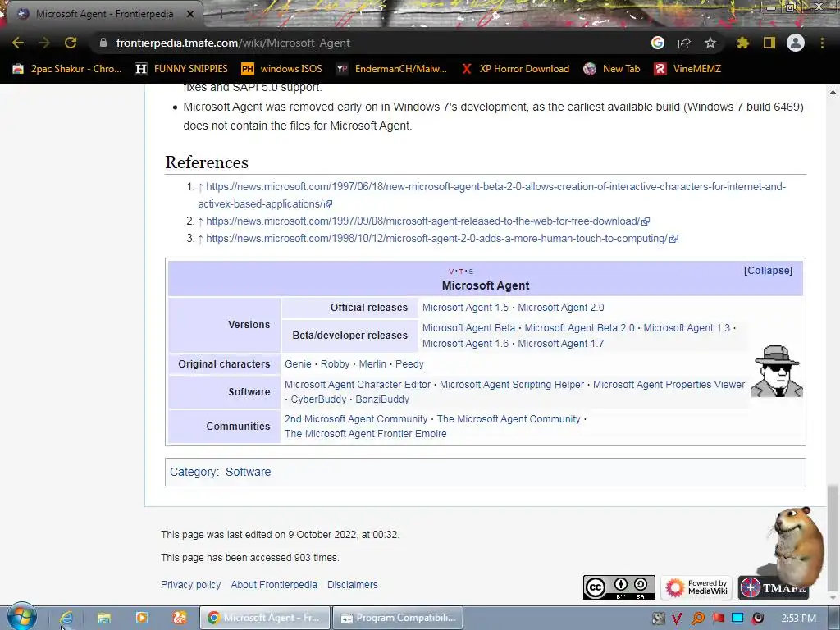Image resolution: width=840 pixels, height=630 pixels.
Task: Bookmark this page with the star icon
Action: 710,43
